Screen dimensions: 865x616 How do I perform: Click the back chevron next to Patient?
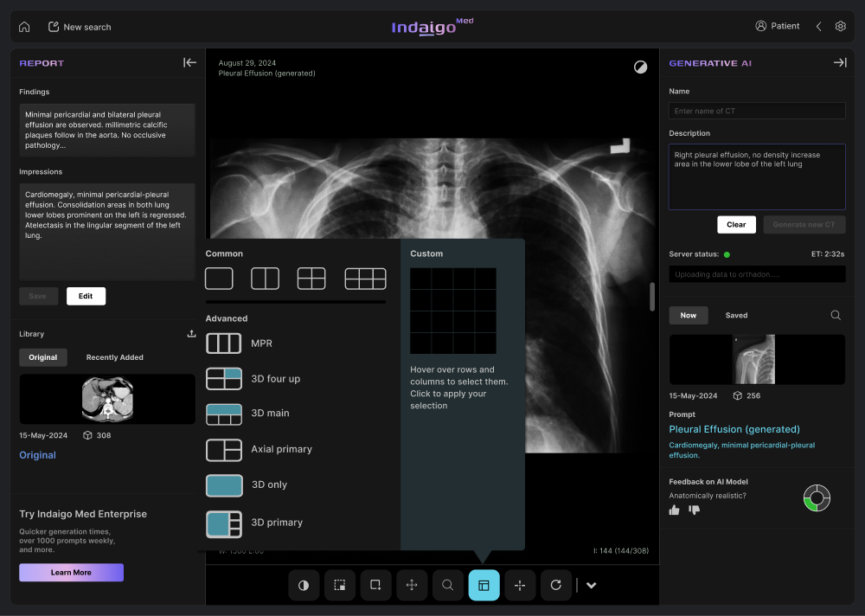[x=818, y=26]
